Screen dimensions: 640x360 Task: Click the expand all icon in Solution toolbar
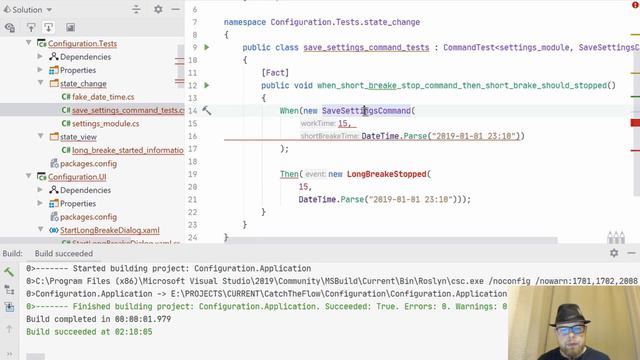click(31, 27)
